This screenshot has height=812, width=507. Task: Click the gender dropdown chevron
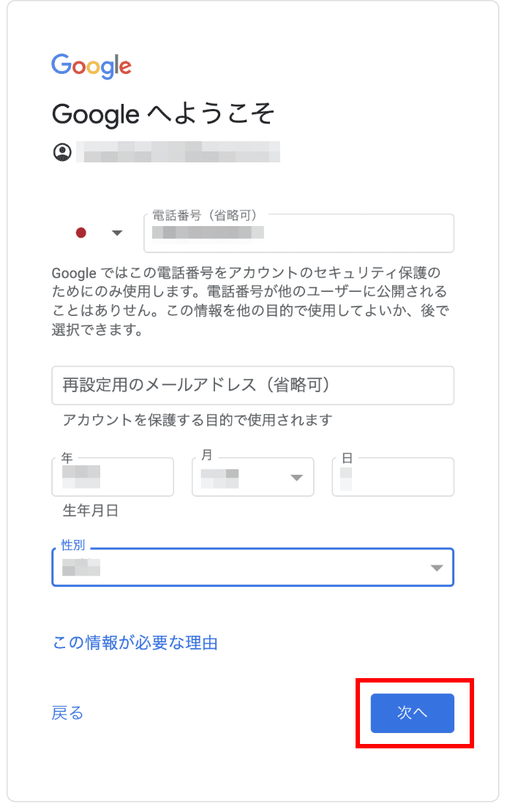436,567
